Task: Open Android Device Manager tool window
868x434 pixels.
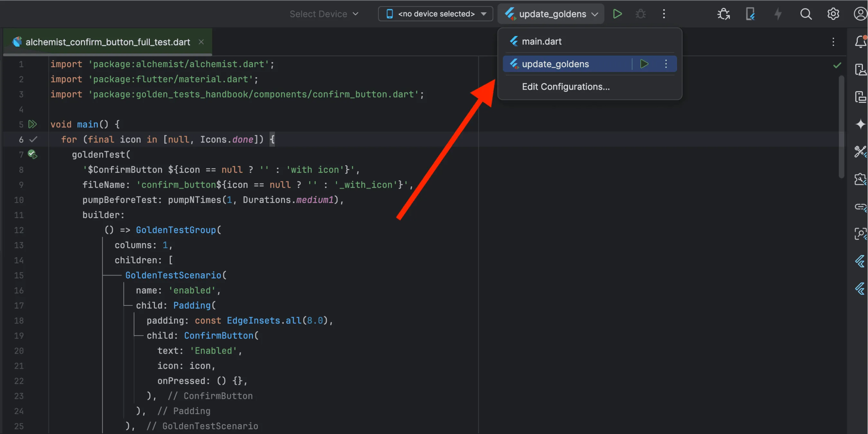Action: (x=860, y=69)
